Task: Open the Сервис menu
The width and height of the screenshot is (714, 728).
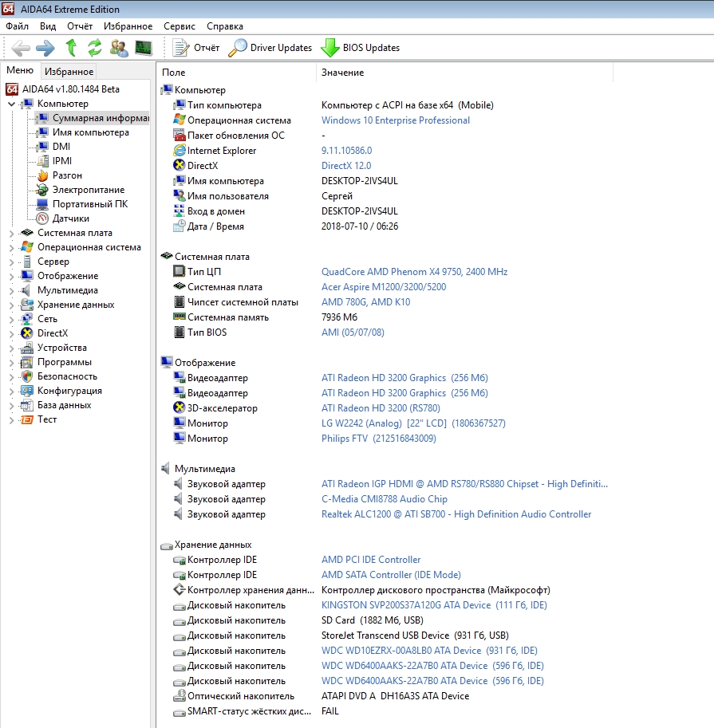Action: click(179, 26)
